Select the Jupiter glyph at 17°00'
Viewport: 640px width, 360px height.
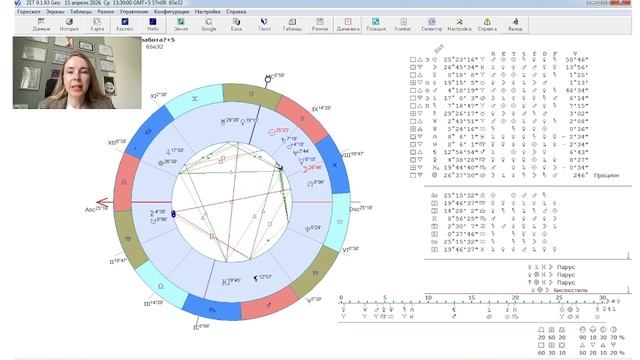(x=168, y=151)
